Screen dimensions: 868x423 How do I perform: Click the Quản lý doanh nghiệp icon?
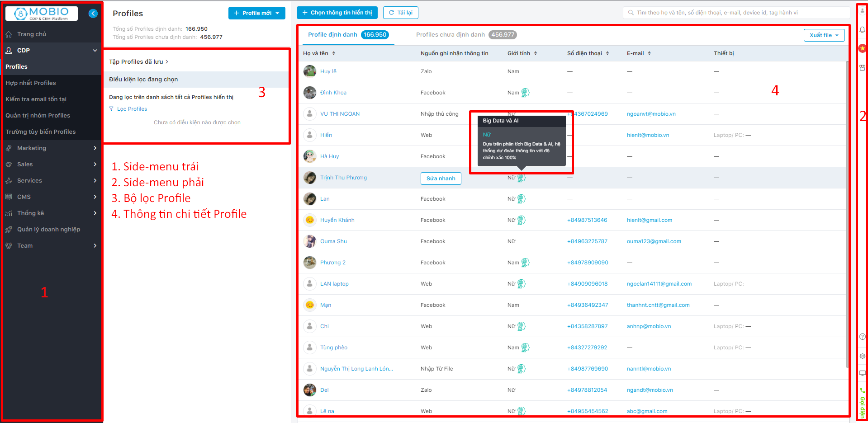pos(9,230)
